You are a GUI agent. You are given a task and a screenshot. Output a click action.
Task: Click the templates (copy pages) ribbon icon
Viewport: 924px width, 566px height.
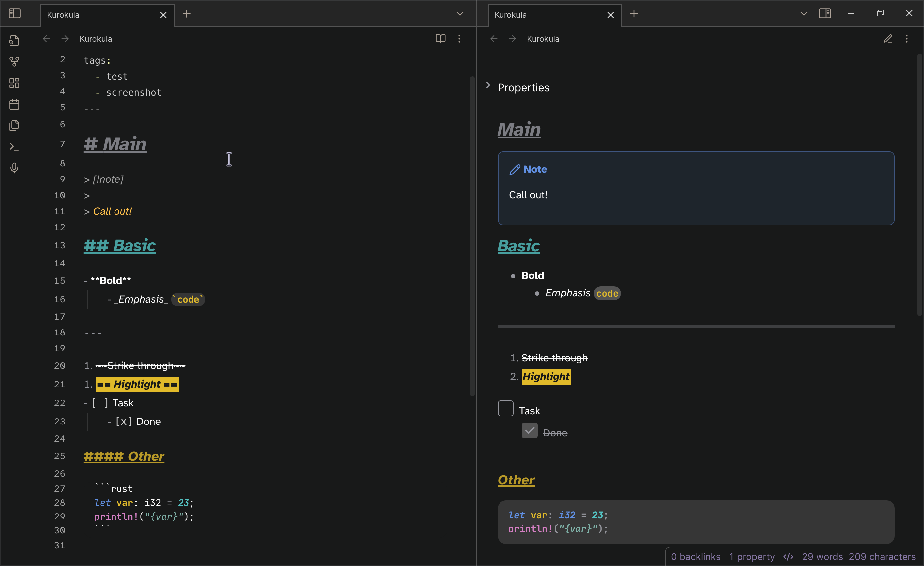pos(14,125)
